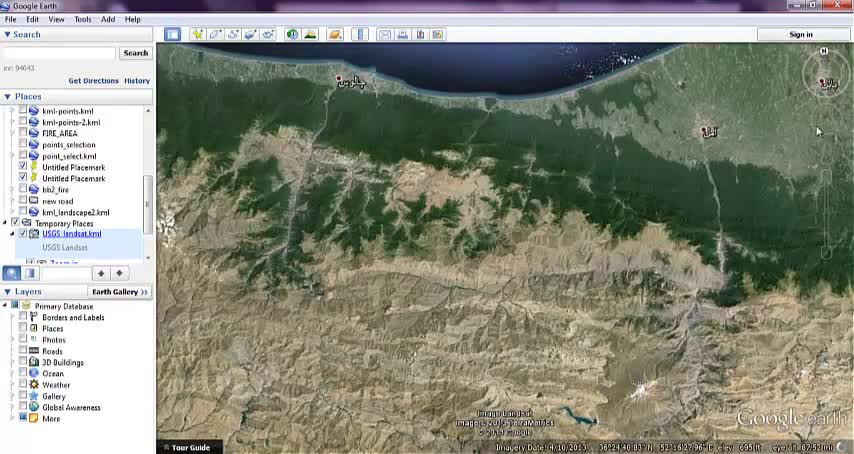Click the Add Image Overlay icon

tap(251, 34)
